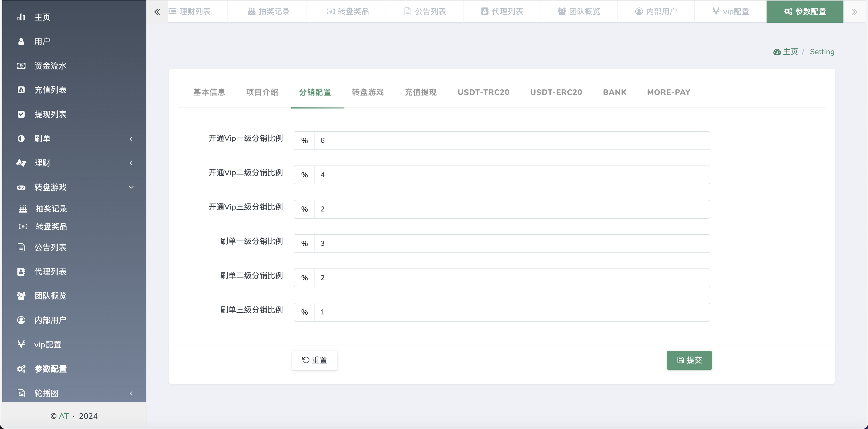Click the 重置 reset button
This screenshot has height=429, width=868.
click(x=315, y=360)
